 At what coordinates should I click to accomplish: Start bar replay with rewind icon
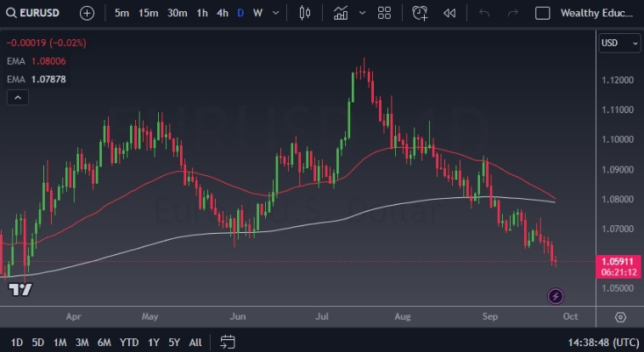point(449,13)
